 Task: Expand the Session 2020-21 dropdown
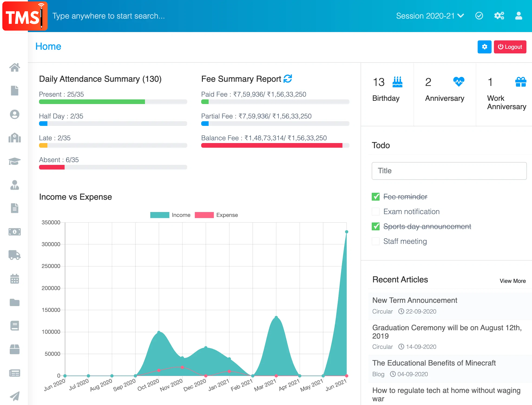[430, 16]
